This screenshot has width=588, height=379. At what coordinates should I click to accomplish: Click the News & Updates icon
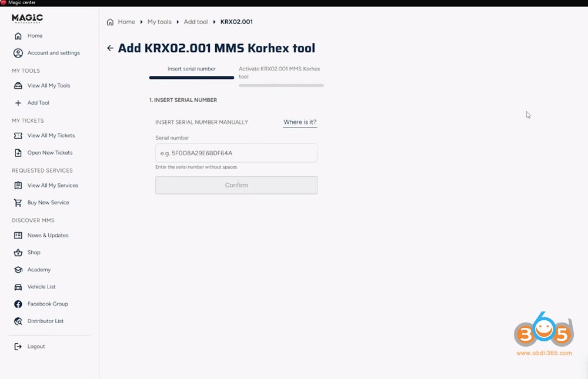click(x=18, y=236)
